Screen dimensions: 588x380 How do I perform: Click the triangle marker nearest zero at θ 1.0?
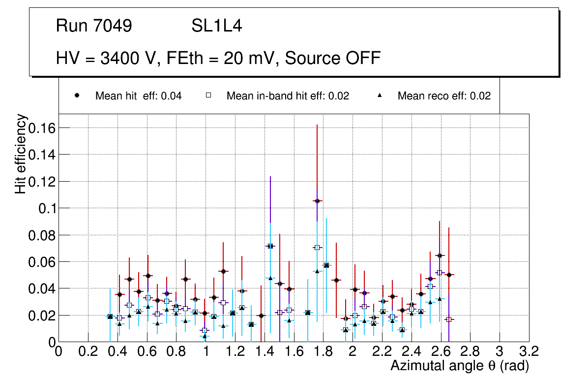point(205,336)
